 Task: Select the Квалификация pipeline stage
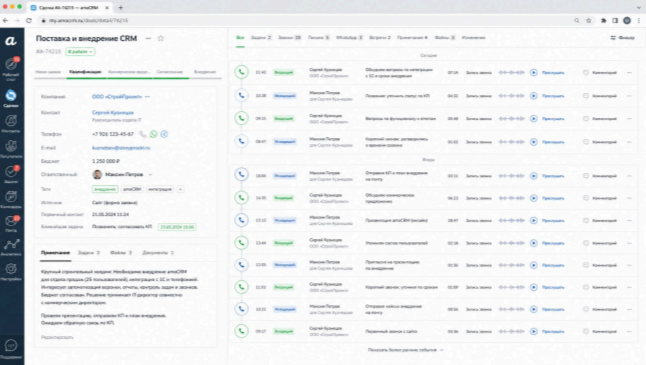point(85,72)
